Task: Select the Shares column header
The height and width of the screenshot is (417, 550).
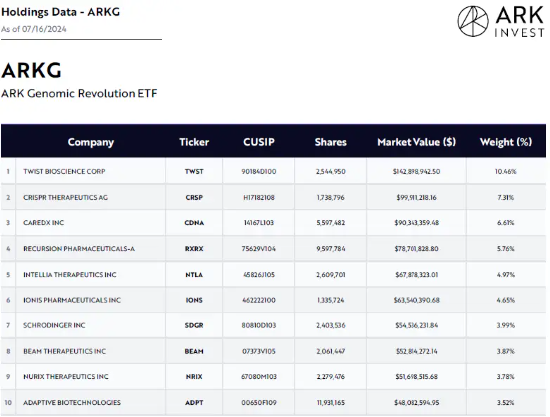Action: (330, 142)
